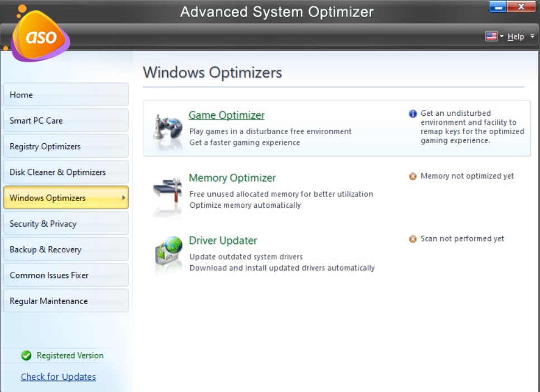Viewport: 540px width, 392px height.
Task: Click the green Registered Version checkmark icon
Action: [27, 355]
